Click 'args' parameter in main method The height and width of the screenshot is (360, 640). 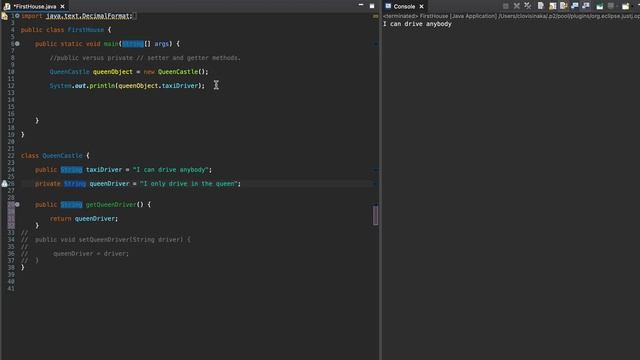[161, 44]
